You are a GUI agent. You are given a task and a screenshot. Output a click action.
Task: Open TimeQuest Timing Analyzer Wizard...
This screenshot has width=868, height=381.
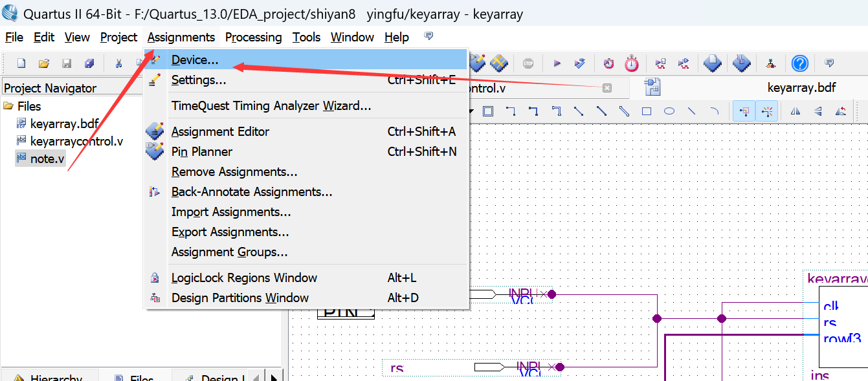(x=306, y=105)
